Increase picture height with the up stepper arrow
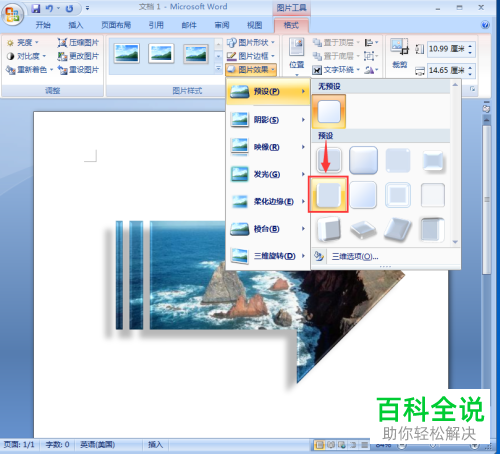Image resolution: width=500 pixels, height=454 pixels. [470, 46]
